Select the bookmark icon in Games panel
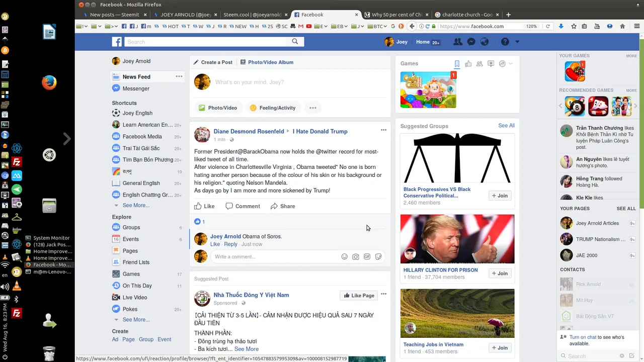 pyautogui.click(x=457, y=63)
